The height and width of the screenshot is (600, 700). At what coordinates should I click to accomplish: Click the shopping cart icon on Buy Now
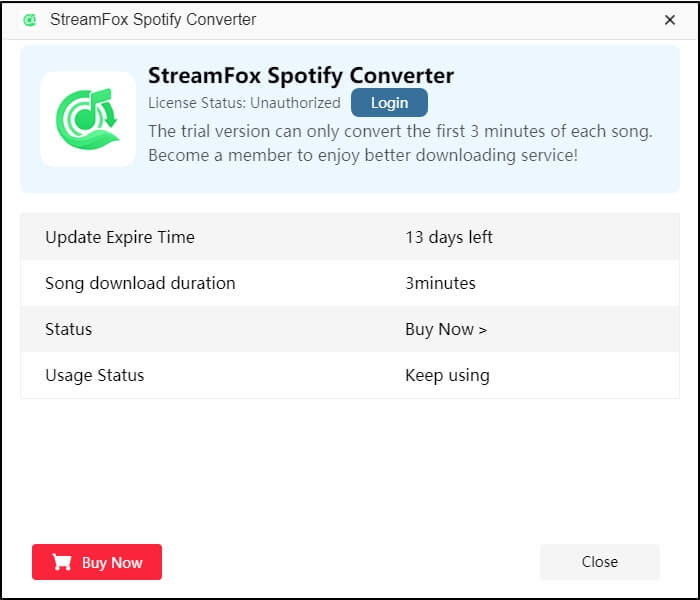pyautogui.click(x=62, y=562)
